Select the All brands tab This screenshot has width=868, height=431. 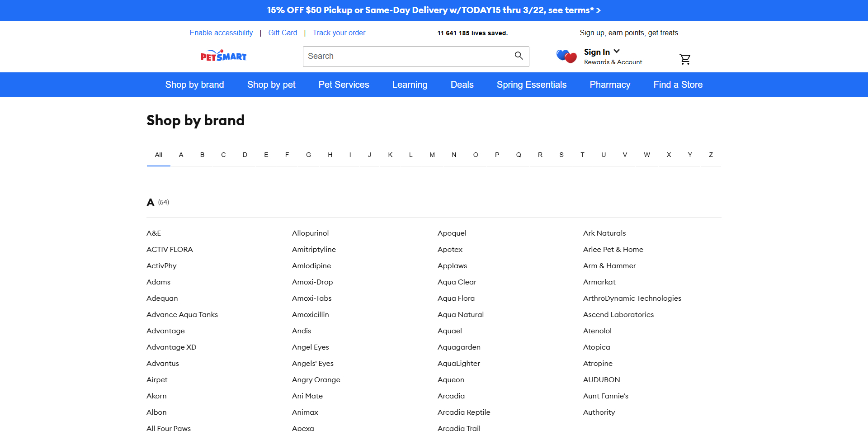click(158, 155)
